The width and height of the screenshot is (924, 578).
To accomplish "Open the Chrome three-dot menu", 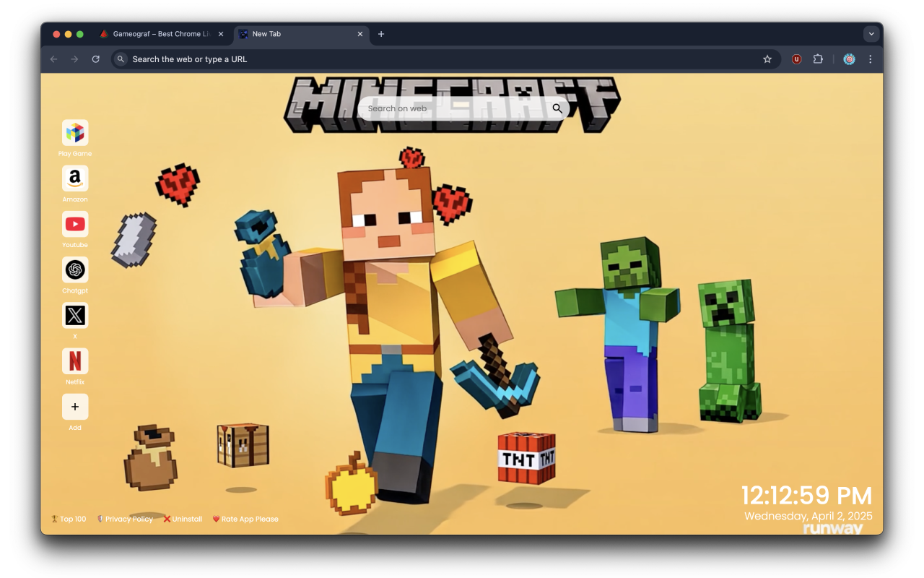I will click(x=870, y=59).
